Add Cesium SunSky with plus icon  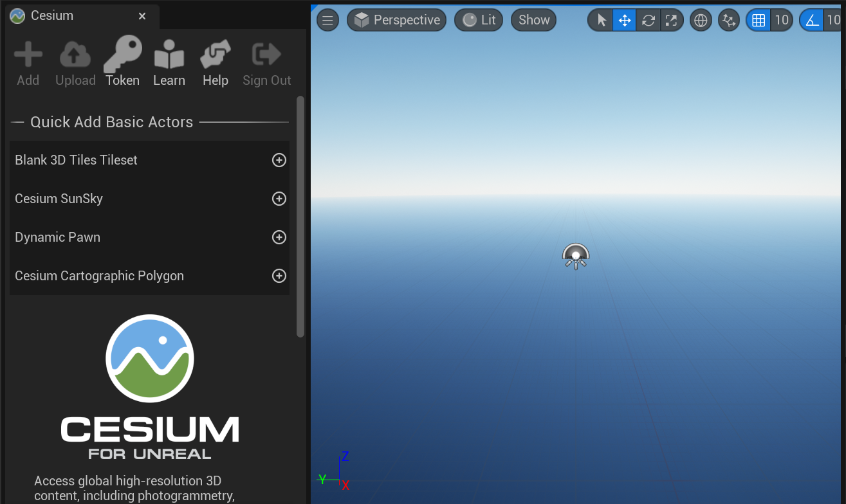[x=279, y=199]
